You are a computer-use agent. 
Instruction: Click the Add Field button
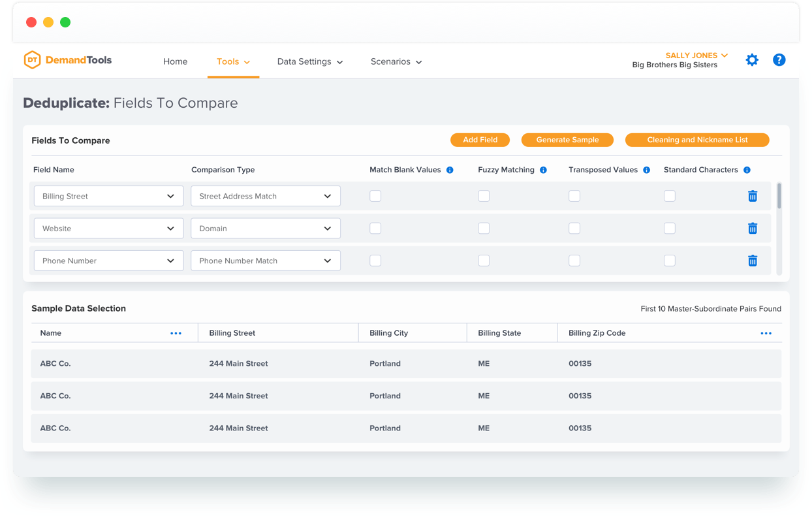[480, 140]
